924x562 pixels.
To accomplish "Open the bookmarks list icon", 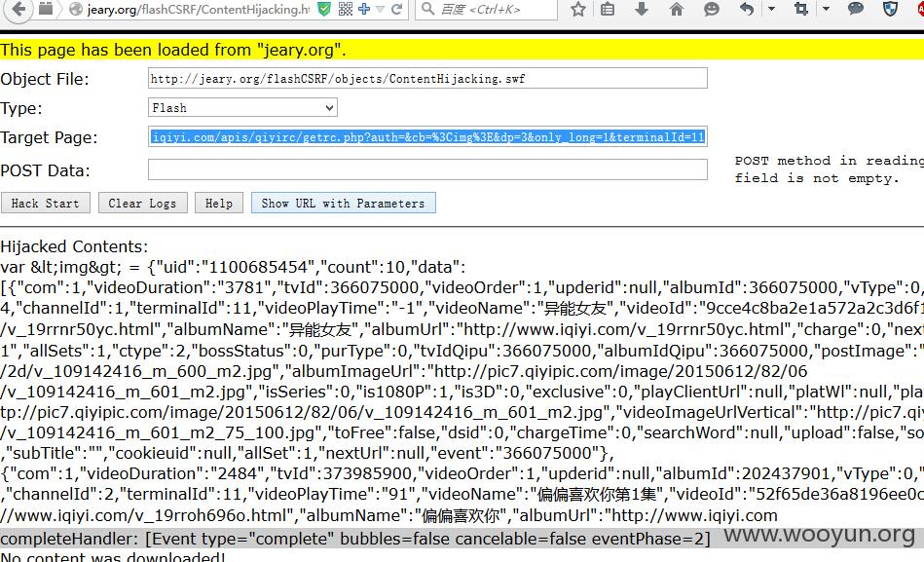I will pos(608,9).
